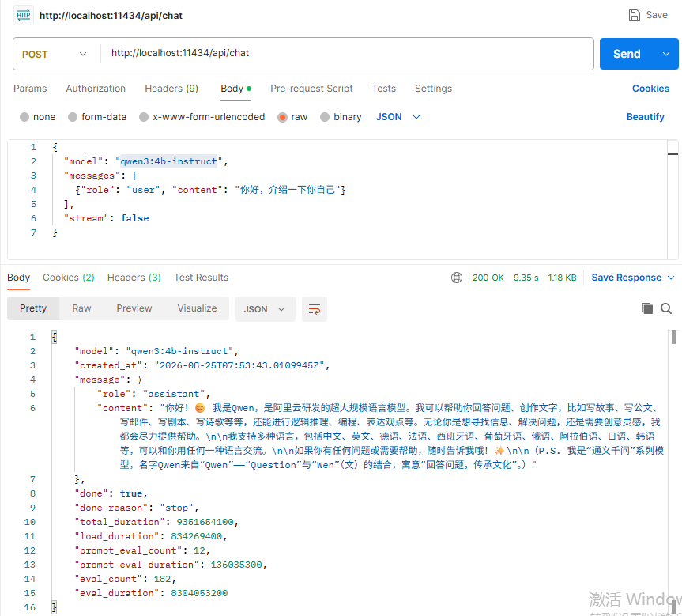Click the "model" line in the response
The height and width of the screenshot is (616, 682).
click(156, 351)
